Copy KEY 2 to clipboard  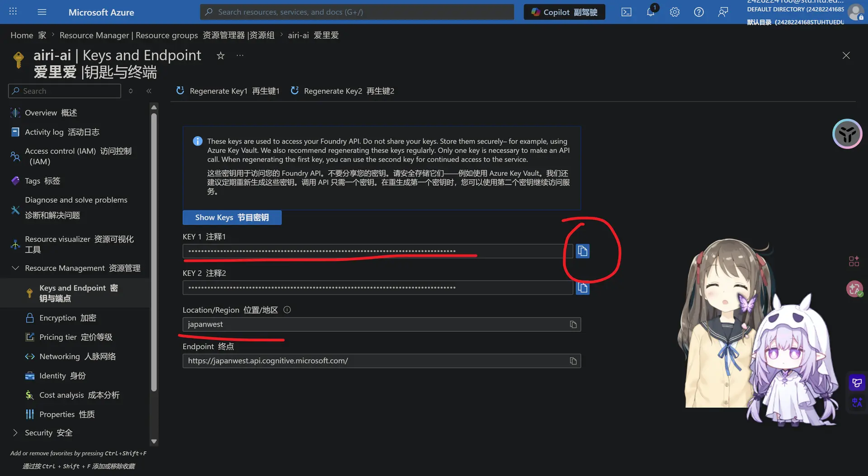[583, 288]
